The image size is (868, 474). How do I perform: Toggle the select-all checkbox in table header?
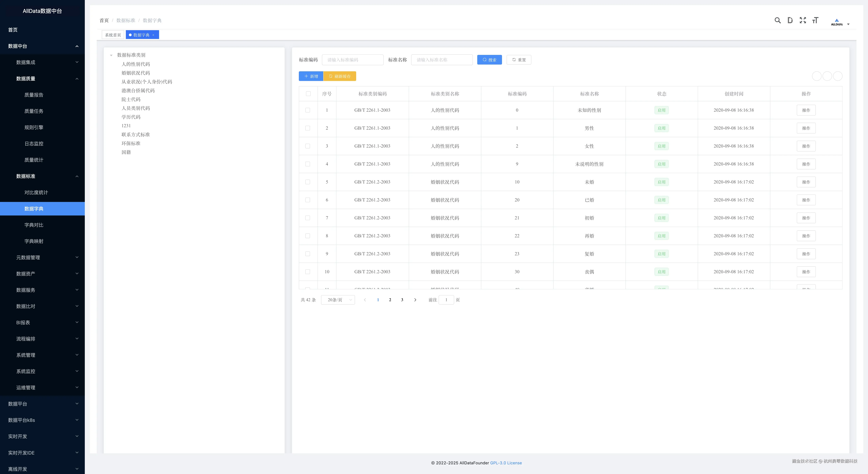(308, 94)
